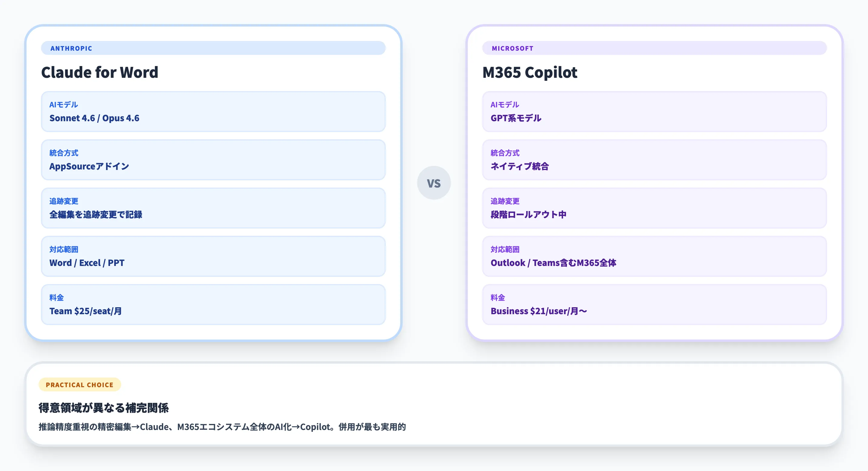Viewport: 868px width, 471px height.
Task: Click the AppSourceアドイン cell
Action: click(213, 160)
